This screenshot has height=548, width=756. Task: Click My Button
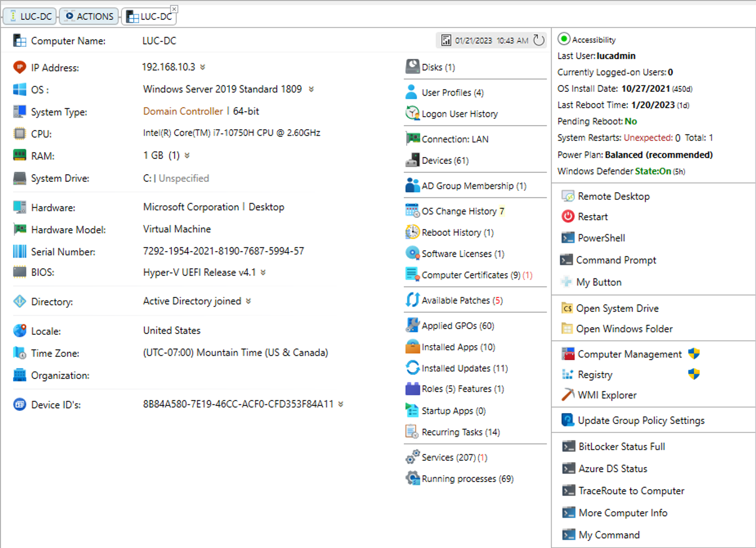pos(591,282)
